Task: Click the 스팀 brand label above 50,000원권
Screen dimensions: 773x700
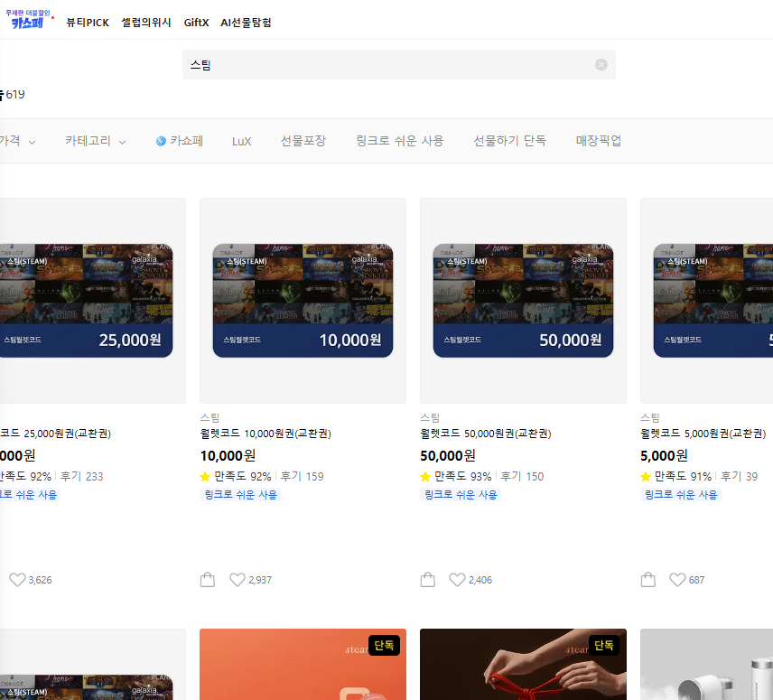Action: [x=430, y=418]
